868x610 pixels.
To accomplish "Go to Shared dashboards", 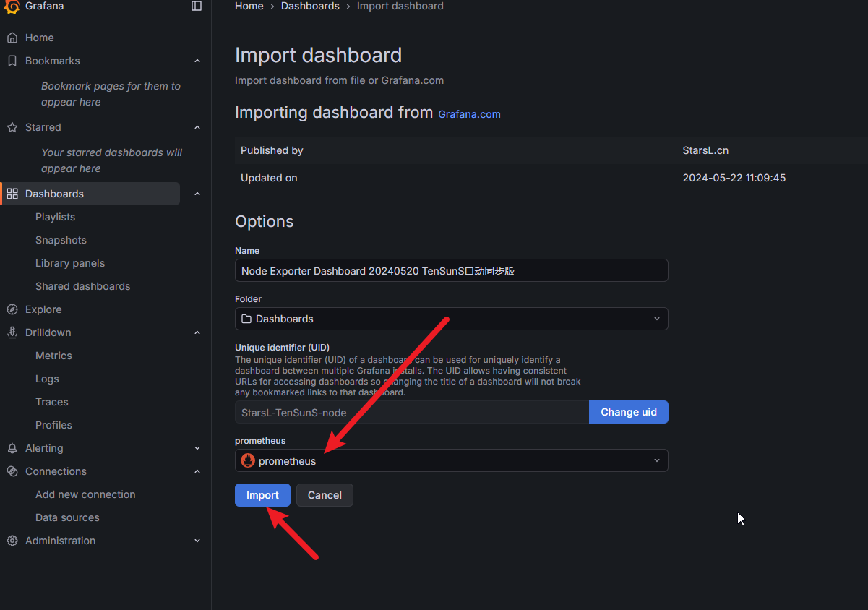I will (x=83, y=286).
